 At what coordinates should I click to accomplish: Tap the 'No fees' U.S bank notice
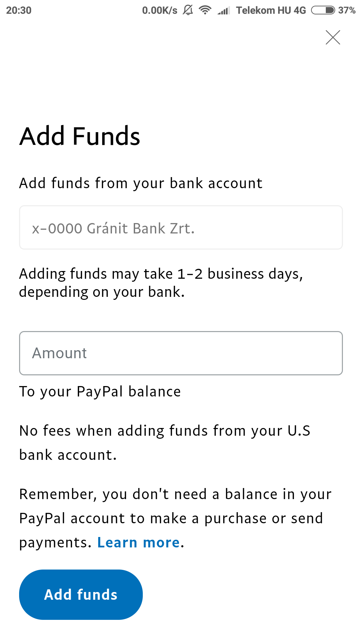[x=164, y=442]
